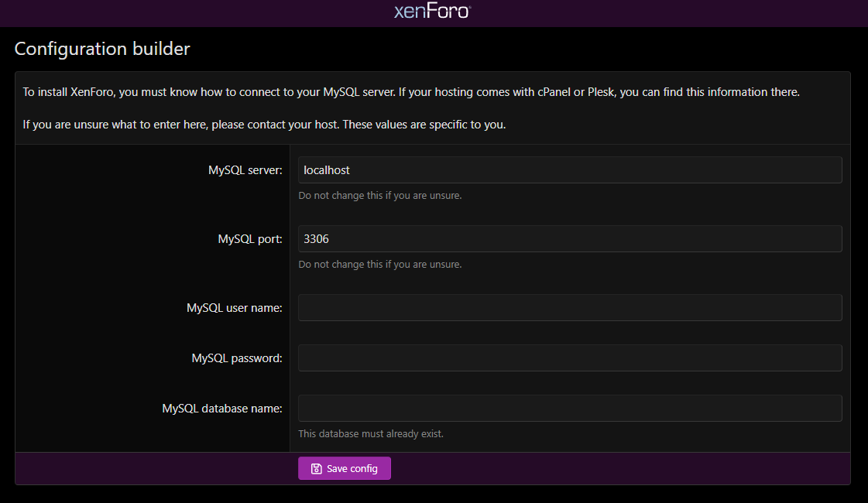Click the 'Configuration builder' heading
Viewport: 868px width, 503px height.
click(x=102, y=49)
